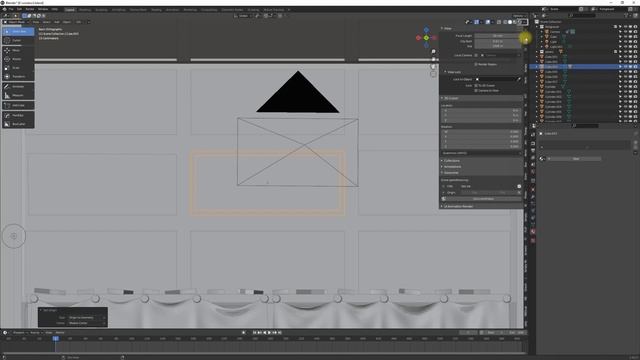640x360 pixels.
Task: Switch viewport to rendered shading
Action: [x=520, y=22]
